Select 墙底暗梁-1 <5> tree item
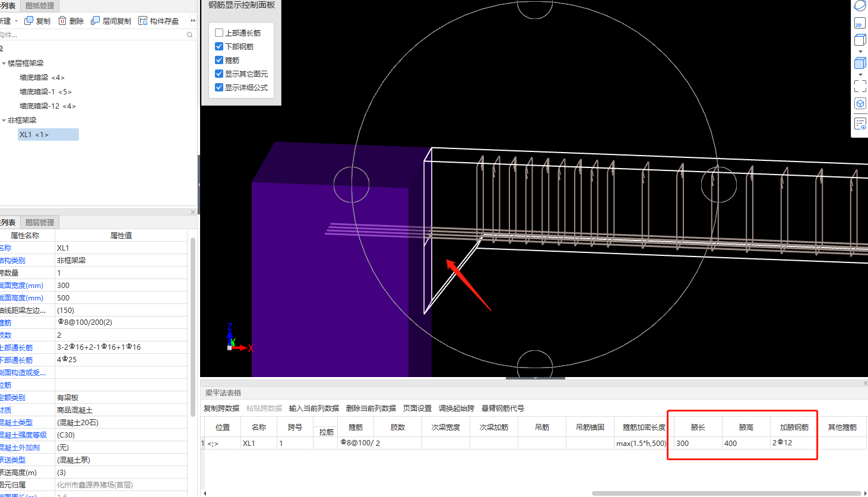 click(46, 92)
